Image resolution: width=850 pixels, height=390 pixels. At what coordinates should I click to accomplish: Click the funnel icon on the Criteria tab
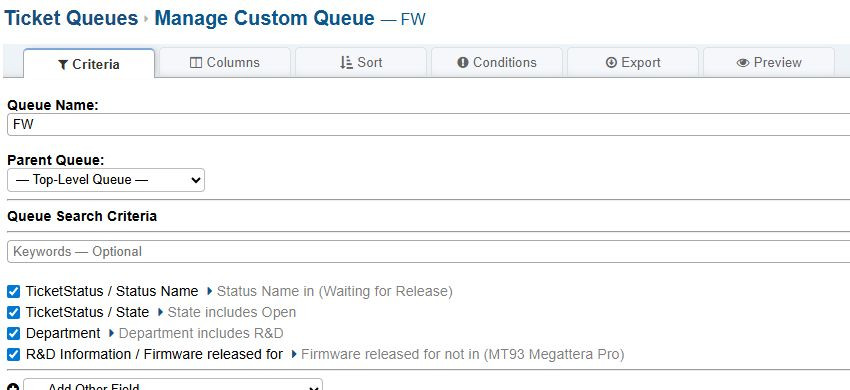63,65
